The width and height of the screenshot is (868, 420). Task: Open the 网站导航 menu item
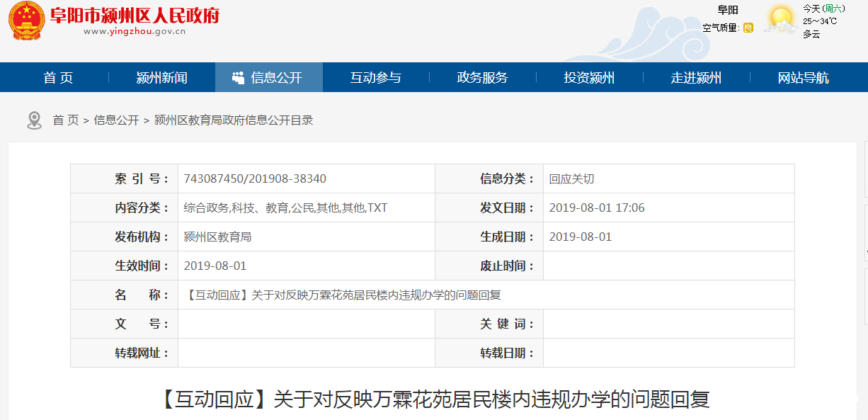pyautogui.click(x=803, y=78)
